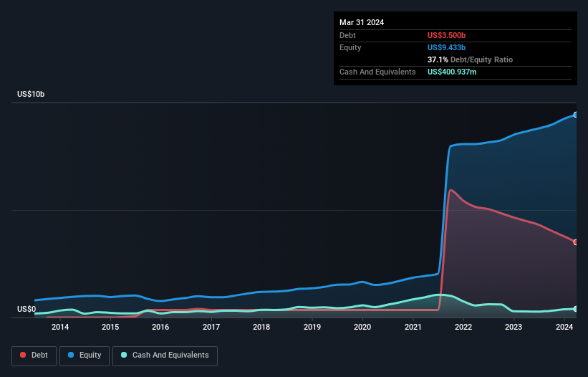The width and height of the screenshot is (588, 377).
Task: Select the Debt end-point marker on chart
Action: pyautogui.click(x=576, y=242)
